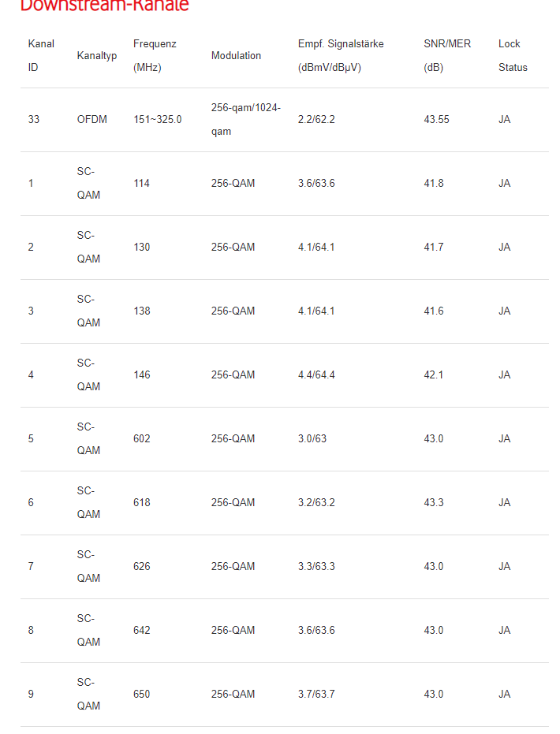The image size is (560, 734).
Task: Click the signal strength value 3.2/63.2
Action: (316, 503)
